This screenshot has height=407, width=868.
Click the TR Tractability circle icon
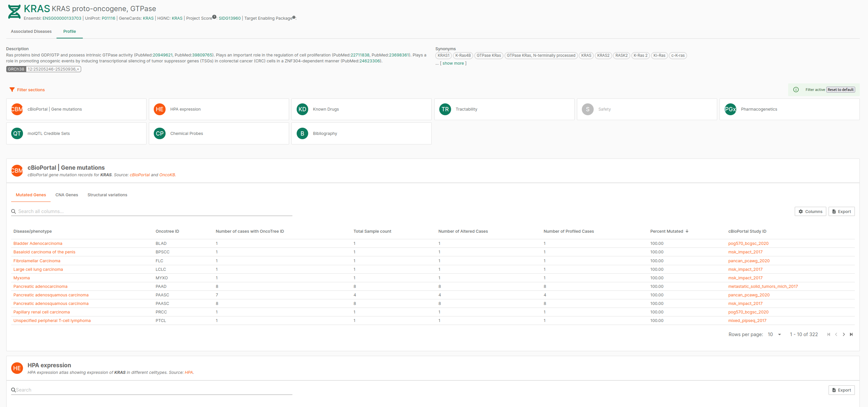coord(445,109)
